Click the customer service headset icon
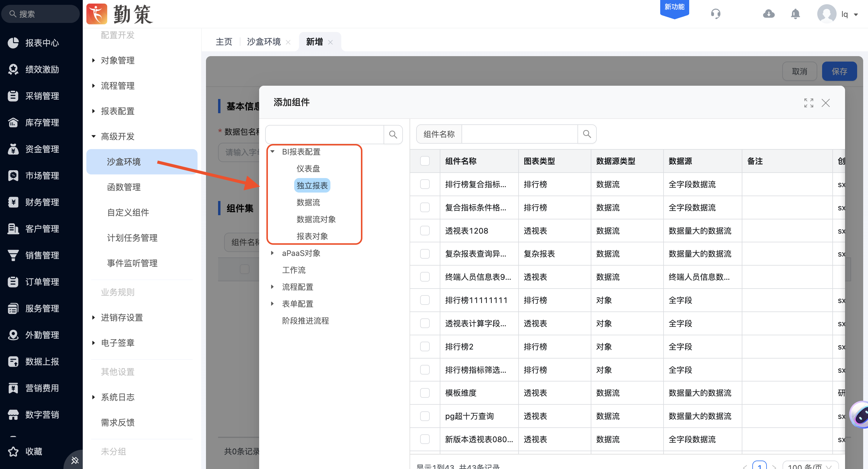This screenshot has width=868, height=469. [x=715, y=14]
